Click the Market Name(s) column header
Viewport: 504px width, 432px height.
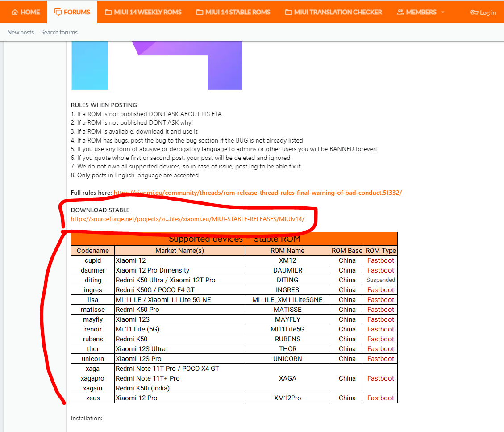tap(179, 251)
